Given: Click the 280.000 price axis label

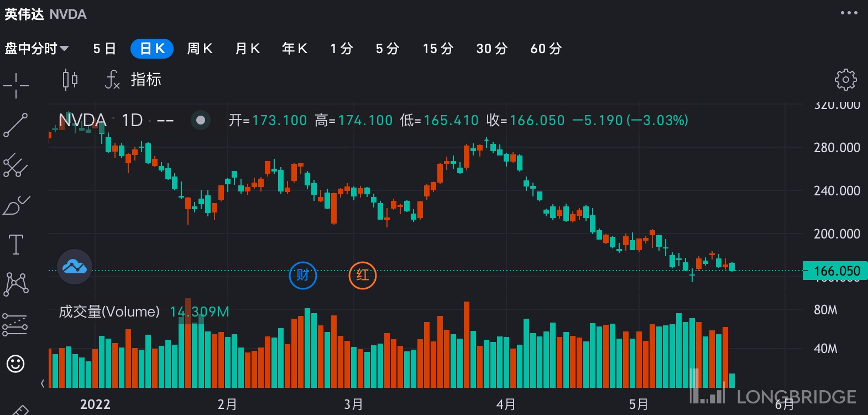Looking at the screenshot, I should (x=837, y=148).
